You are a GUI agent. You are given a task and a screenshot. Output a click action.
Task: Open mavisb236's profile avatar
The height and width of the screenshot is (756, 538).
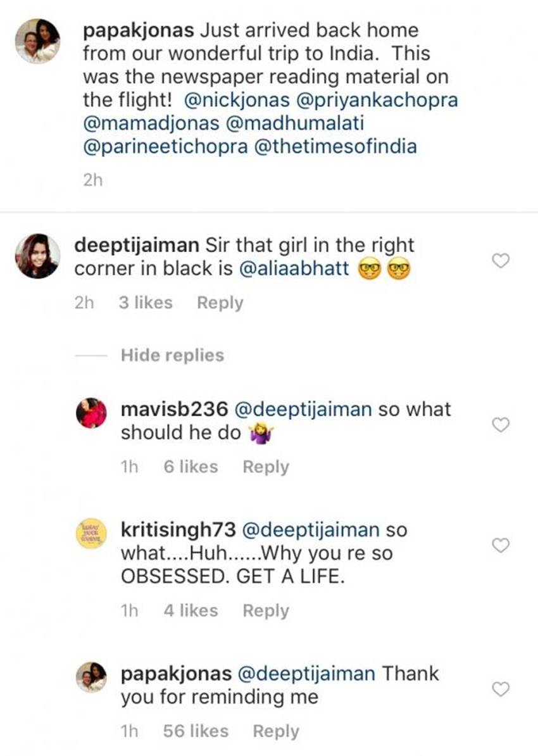pos(92,414)
